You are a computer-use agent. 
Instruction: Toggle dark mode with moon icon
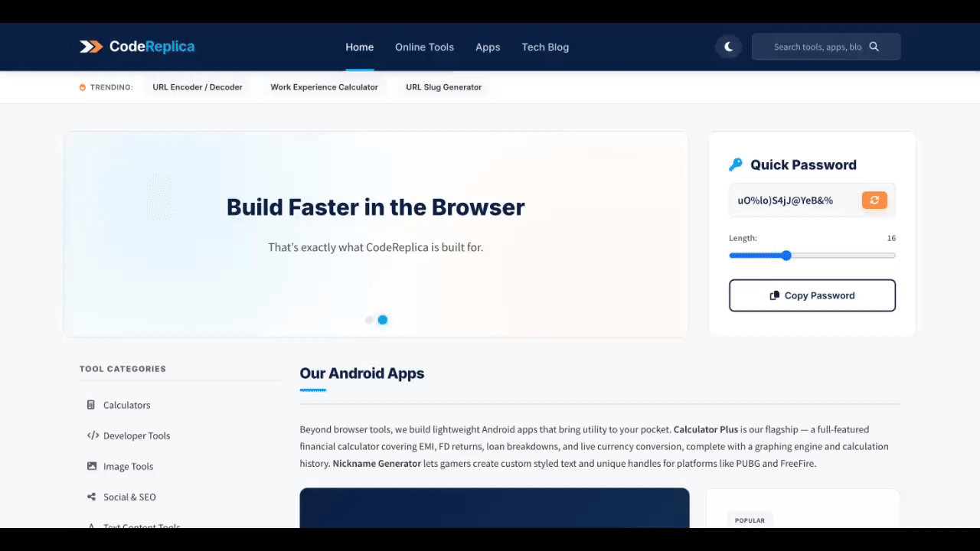(729, 47)
